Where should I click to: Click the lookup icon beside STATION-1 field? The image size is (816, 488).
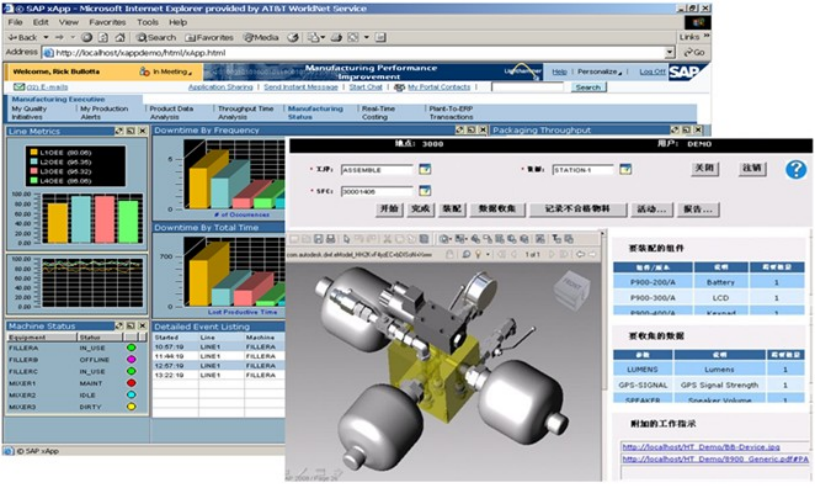coord(625,169)
